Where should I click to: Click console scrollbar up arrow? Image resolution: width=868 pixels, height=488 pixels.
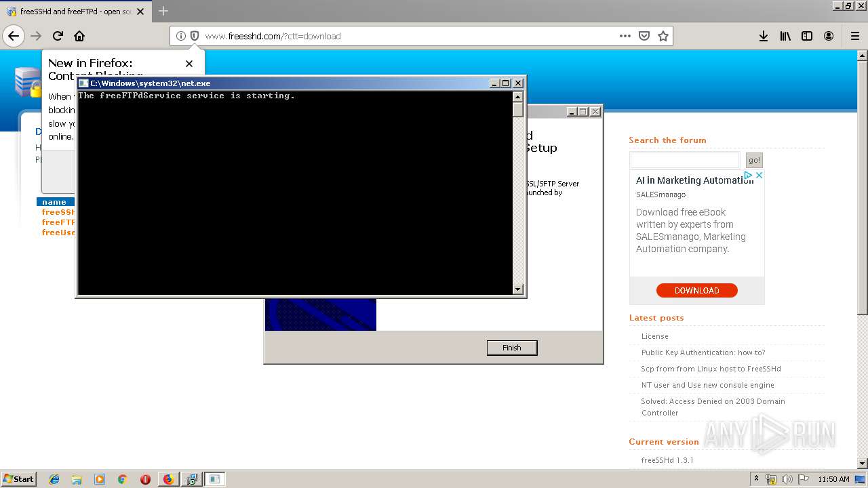point(518,96)
